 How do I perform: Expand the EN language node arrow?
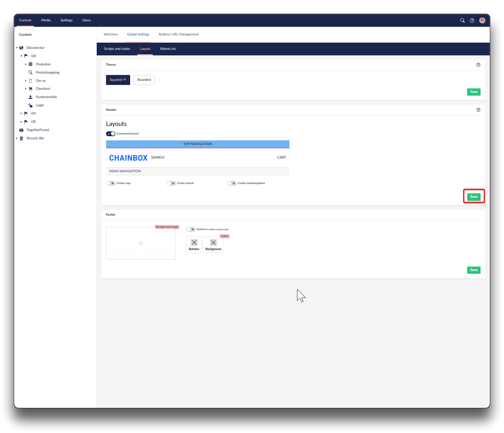pyautogui.click(x=21, y=113)
